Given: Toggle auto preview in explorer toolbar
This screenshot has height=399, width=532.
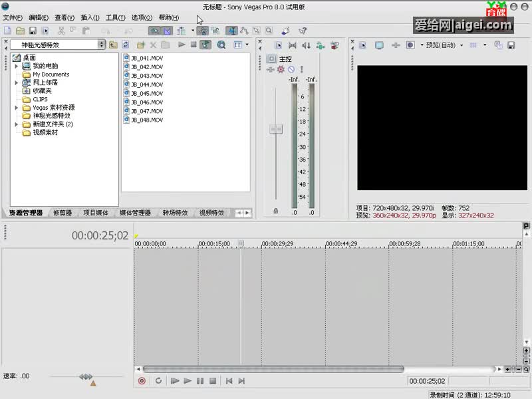Looking at the screenshot, I should coord(206,45).
